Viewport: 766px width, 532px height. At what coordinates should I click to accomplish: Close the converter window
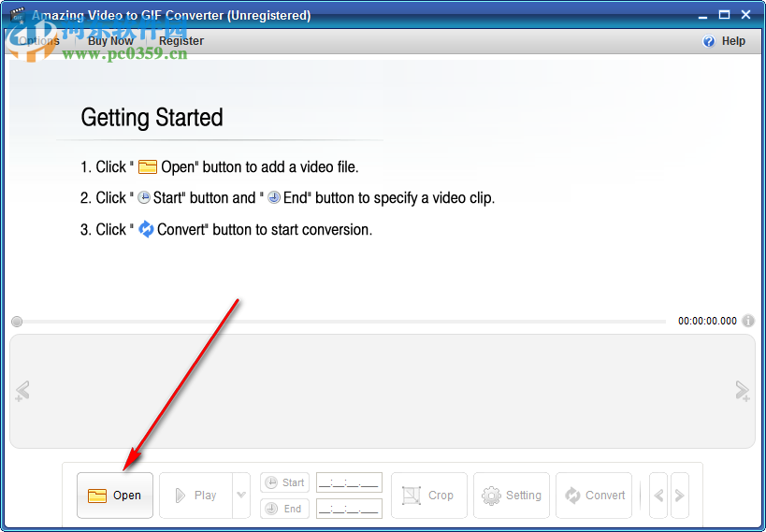(746, 15)
